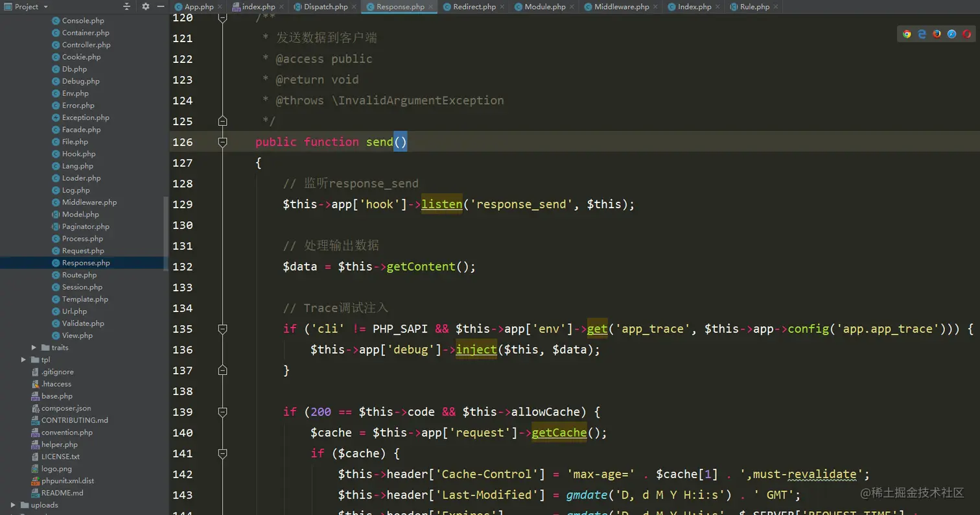Image resolution: width=980 pixels, height=515 pixels.
Task: Select Exception.php in project tree
Action: pyautogui.click(x=86, y=117)
